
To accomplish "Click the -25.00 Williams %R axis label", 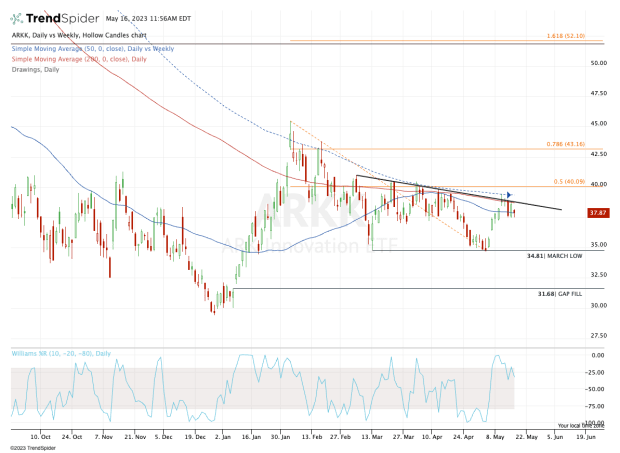I will (596, 372).
